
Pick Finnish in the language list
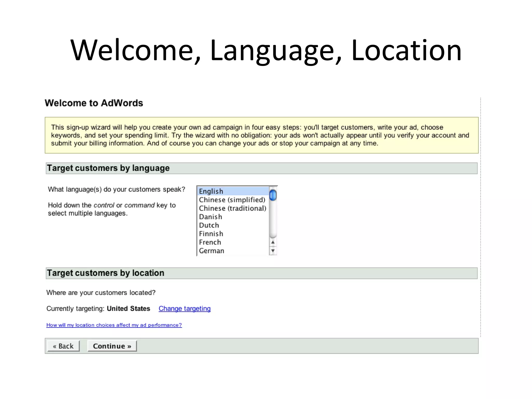click(x=233, y=234)
